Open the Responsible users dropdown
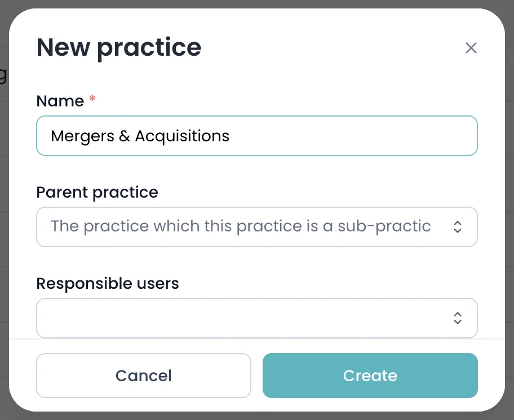Viewport: 514px width, 420px height. (256, 318)
